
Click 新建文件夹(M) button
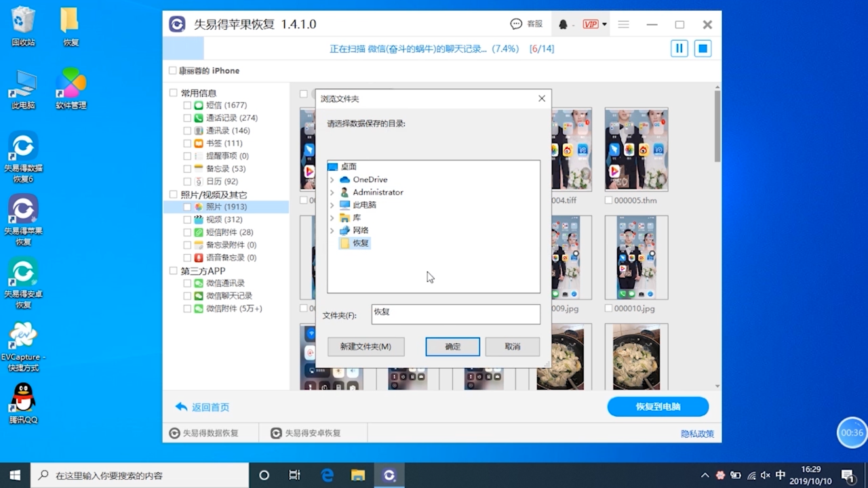tap(366, 346)
